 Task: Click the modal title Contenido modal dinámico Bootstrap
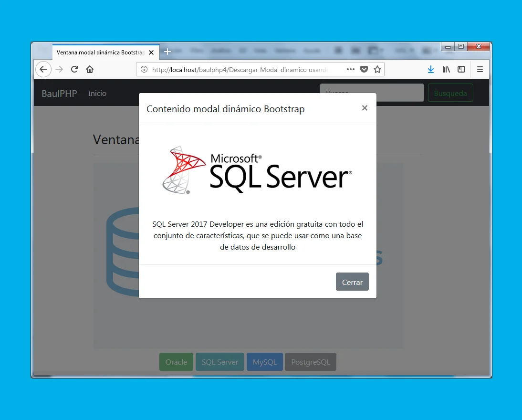click(x=225, y=109)
